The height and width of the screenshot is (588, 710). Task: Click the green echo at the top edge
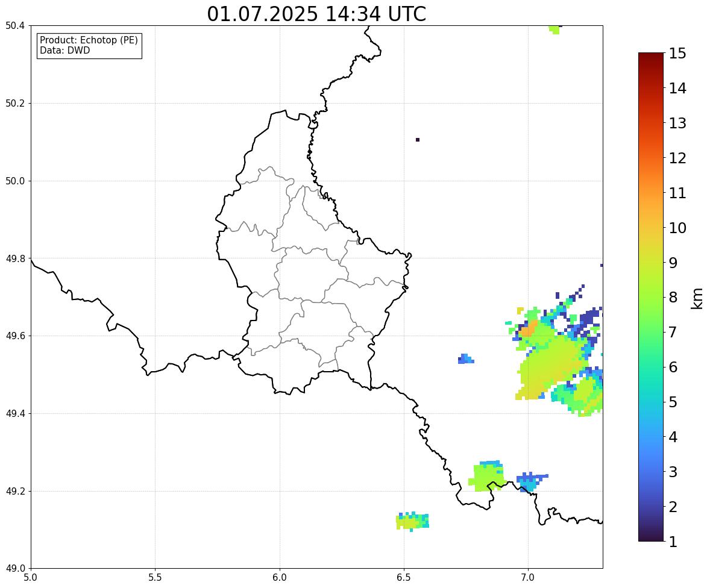click(554, 30)
